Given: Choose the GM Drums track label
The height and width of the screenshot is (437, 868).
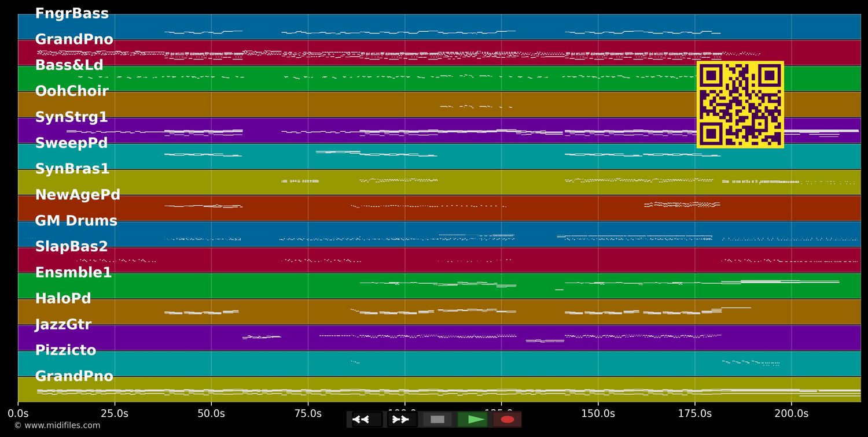Looking at the screenshot, I should [x=76, y=221].
